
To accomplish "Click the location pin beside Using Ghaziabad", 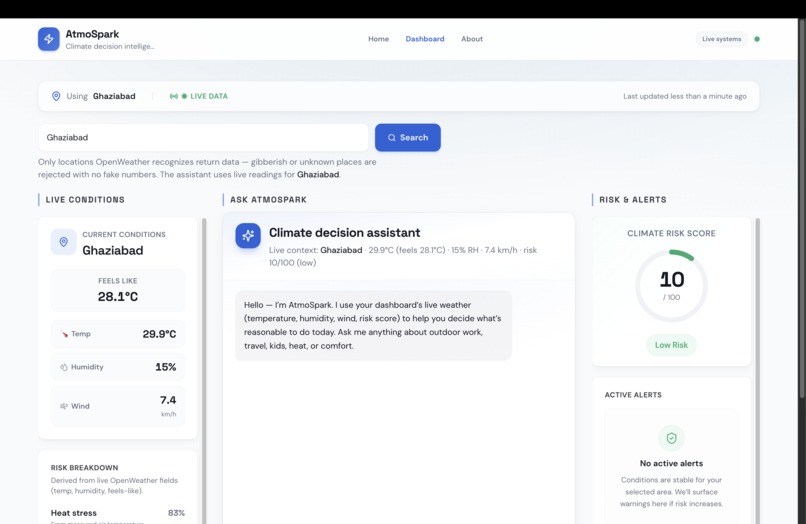I will 56,96.
